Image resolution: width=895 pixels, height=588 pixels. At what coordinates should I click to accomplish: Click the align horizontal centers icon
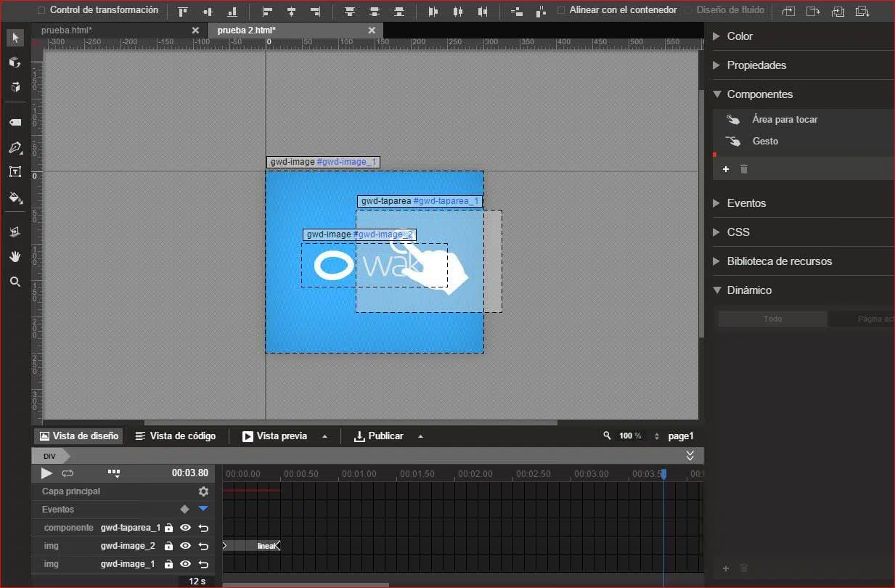(291, 12)
